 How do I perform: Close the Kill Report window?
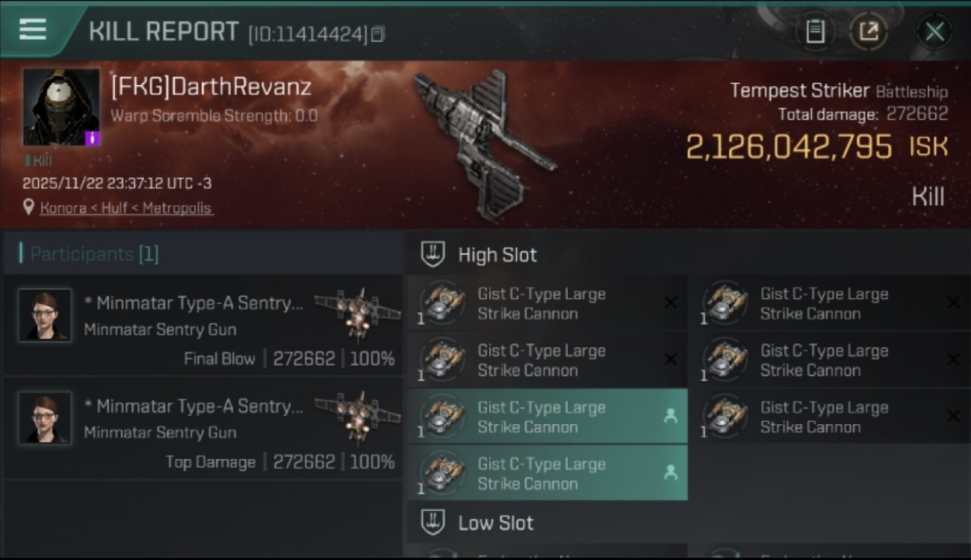click(934, 31)
